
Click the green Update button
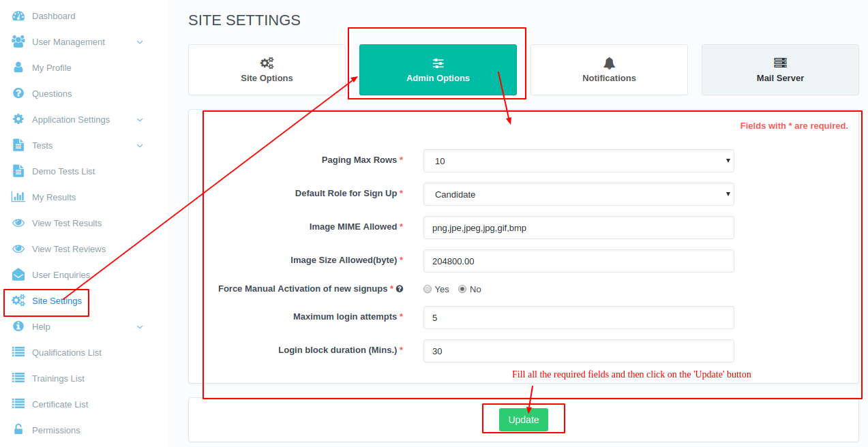pos(524,420)
